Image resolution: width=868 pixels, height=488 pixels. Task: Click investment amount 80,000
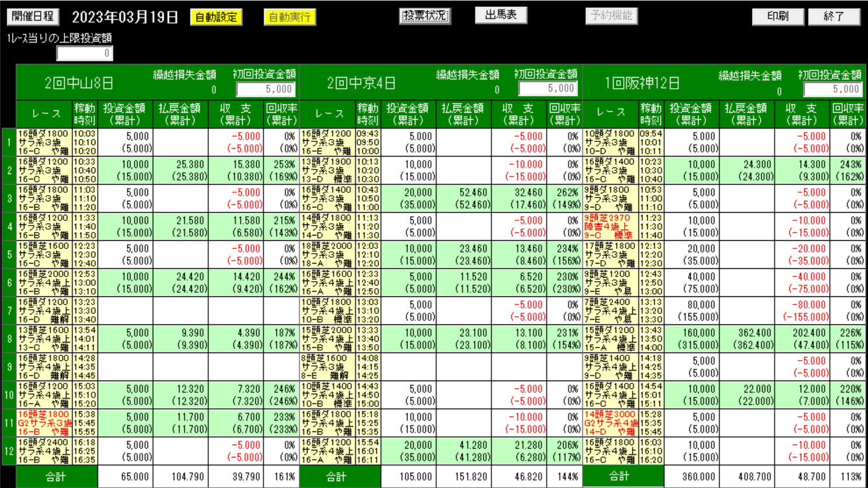(x=700, y=305)
